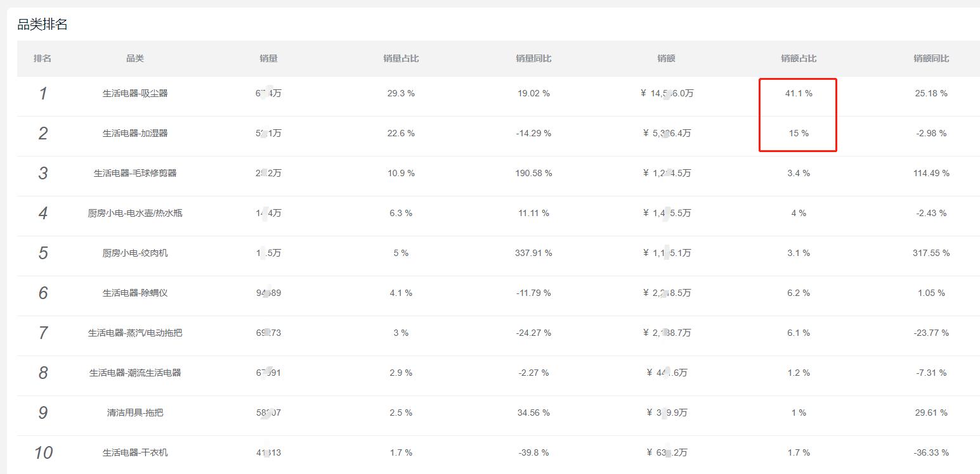Select the 生活电器-加湿器 category name

pyautogui.click(x=135, y=133)
